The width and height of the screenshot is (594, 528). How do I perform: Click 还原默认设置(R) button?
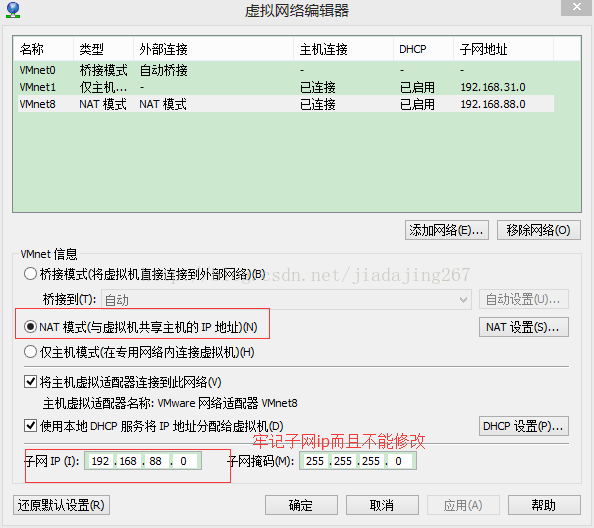coord(61,505)
